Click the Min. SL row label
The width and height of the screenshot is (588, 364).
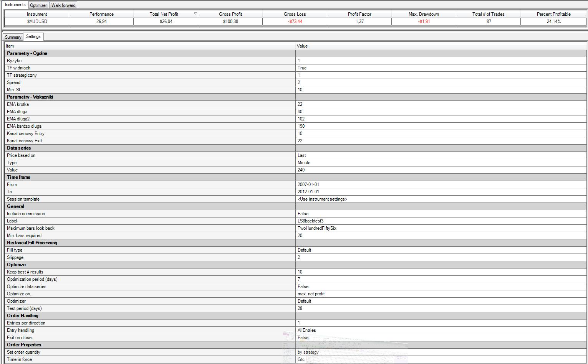click(x=14, y=90)
